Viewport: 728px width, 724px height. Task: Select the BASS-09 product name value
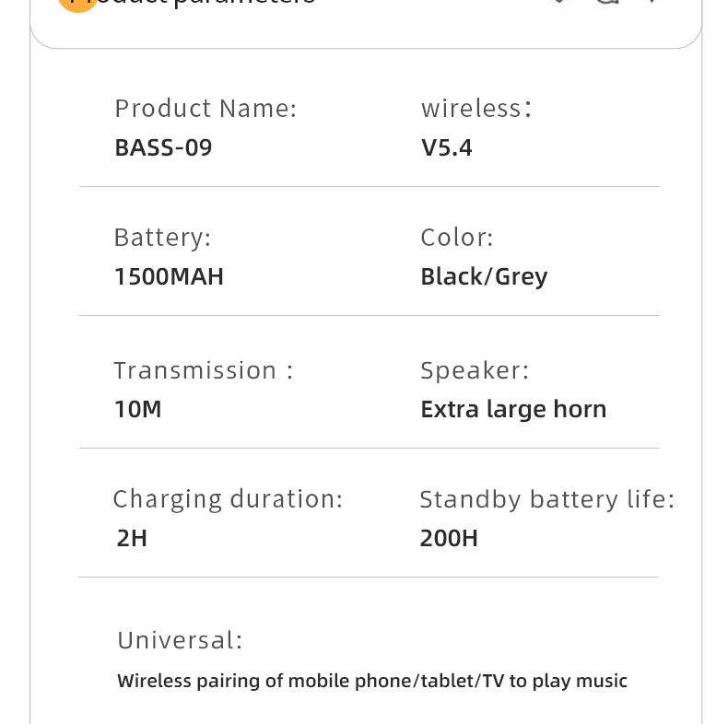163,147
